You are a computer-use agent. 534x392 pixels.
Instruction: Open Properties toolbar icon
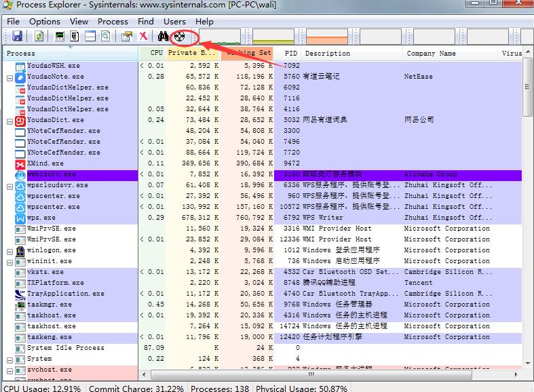coord(127,36)
